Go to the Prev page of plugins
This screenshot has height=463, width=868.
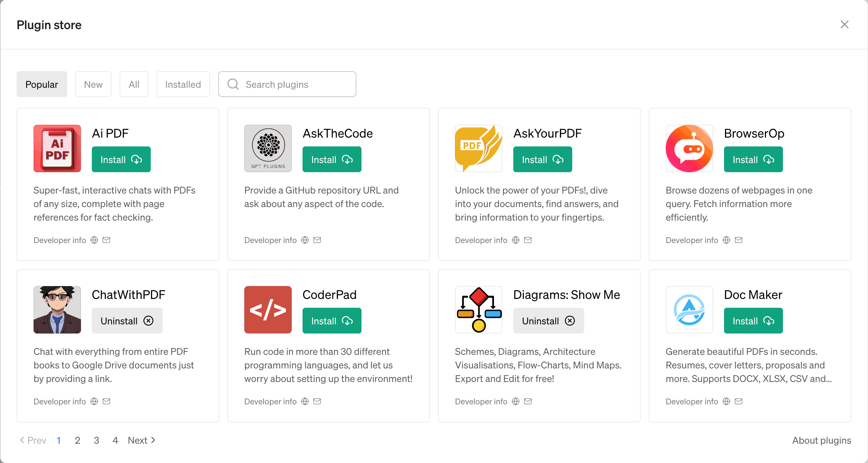tap(33, 440)
